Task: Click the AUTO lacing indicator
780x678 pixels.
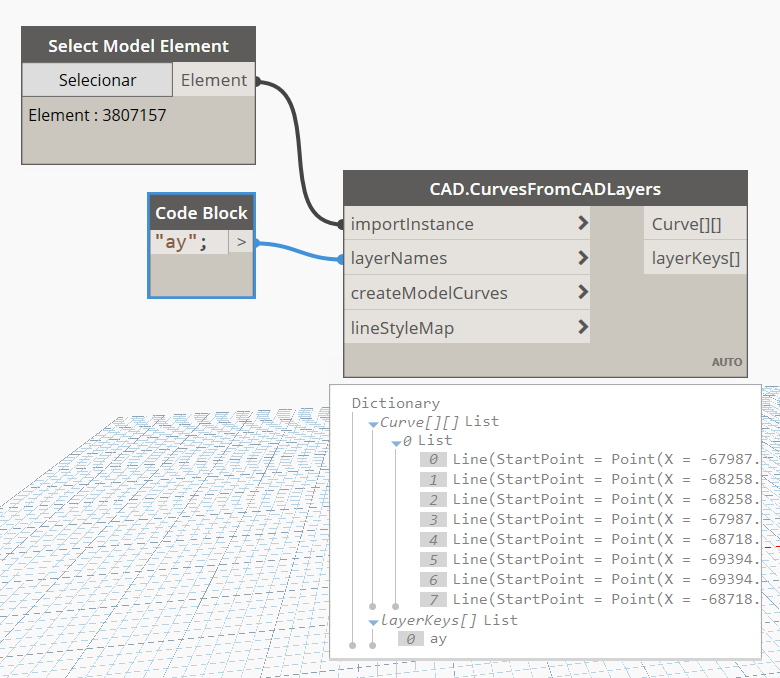Action: [727, 362]
